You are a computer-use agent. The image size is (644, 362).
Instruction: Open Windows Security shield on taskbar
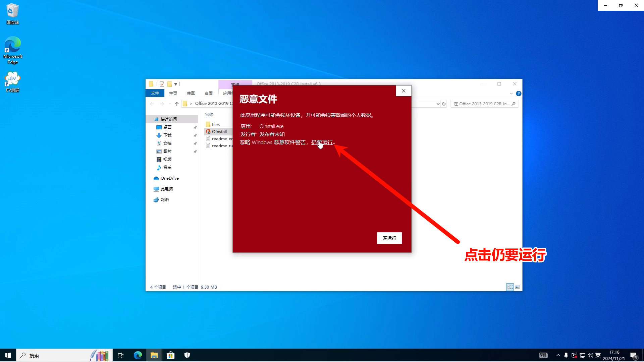point(187,355)
